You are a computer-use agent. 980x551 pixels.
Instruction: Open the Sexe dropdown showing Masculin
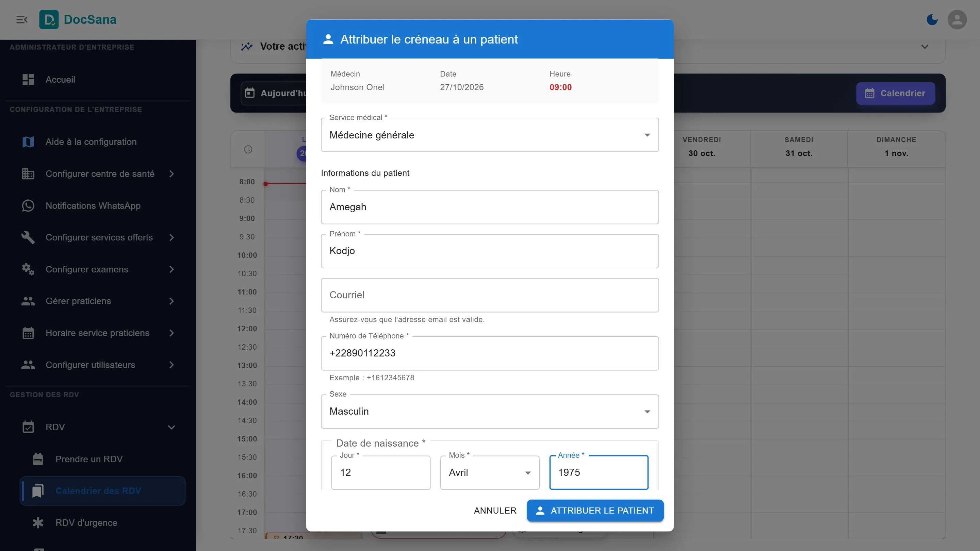click(x=490, y=412)
